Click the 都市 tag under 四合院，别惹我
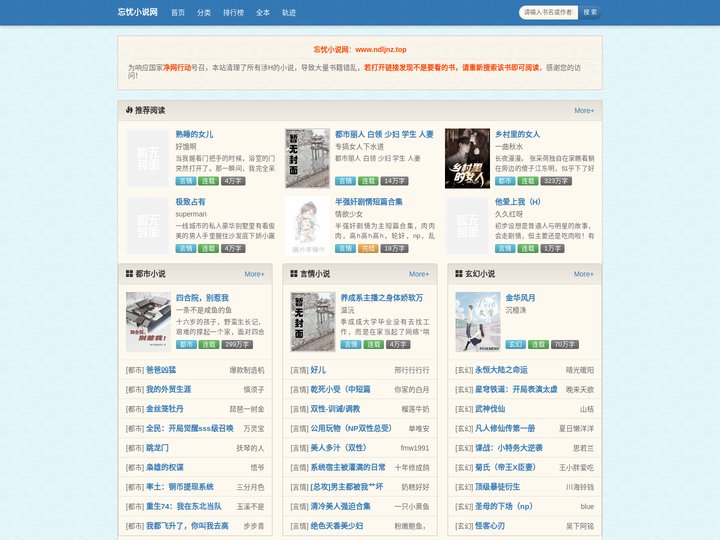This screenshot has height=540, width=720. tap(186, 344)
